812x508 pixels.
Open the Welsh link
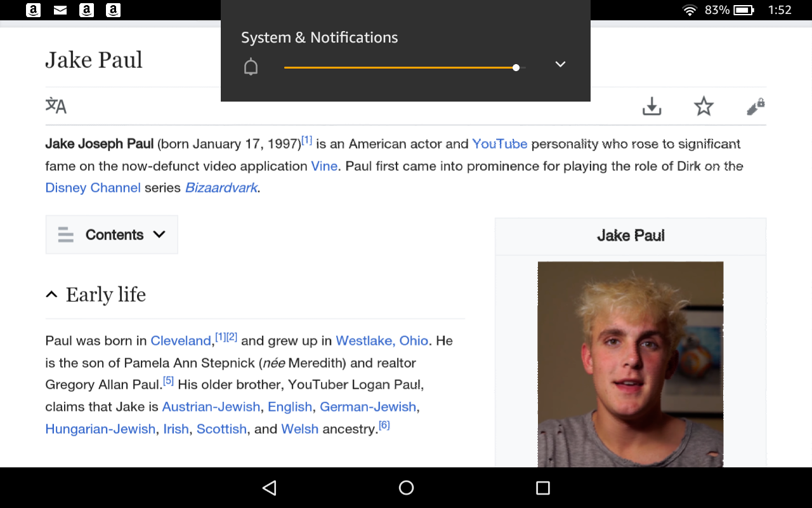click(300, 429)
